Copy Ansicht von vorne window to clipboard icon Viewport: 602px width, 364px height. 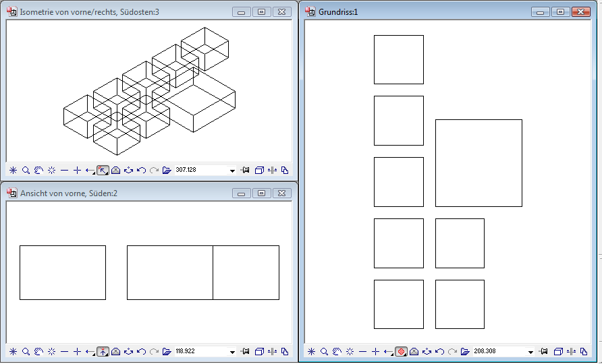point(285,351)
